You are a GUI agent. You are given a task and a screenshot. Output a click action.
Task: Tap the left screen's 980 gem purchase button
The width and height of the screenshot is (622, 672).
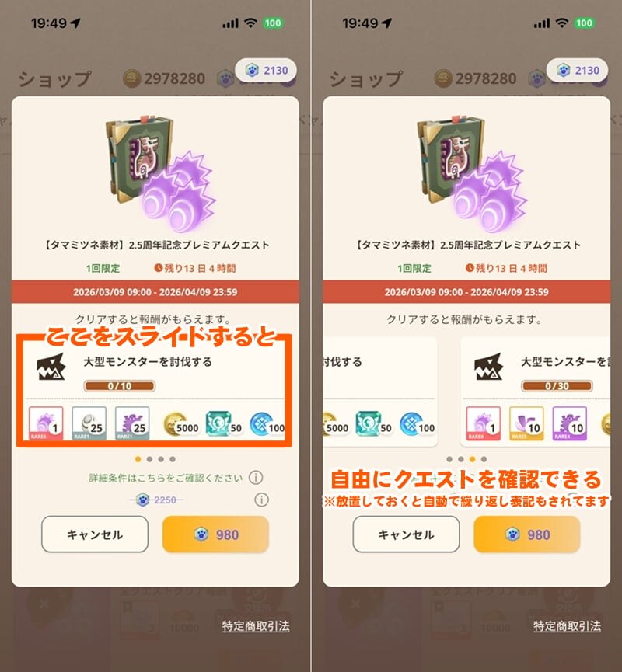click(x=215, y=534)
